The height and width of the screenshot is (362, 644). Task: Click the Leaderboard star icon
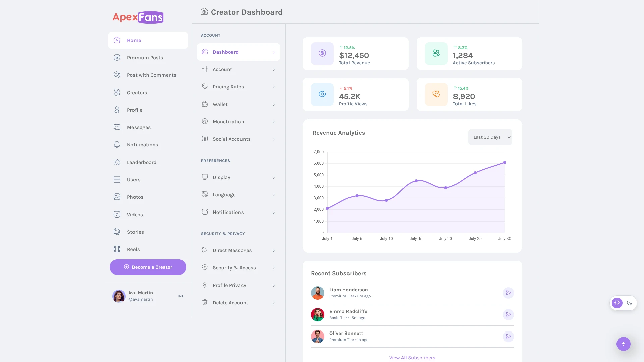117,162
